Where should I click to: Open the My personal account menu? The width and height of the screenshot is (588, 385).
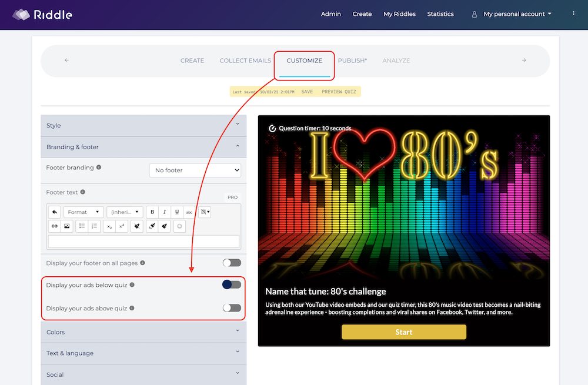pos(517,14)
